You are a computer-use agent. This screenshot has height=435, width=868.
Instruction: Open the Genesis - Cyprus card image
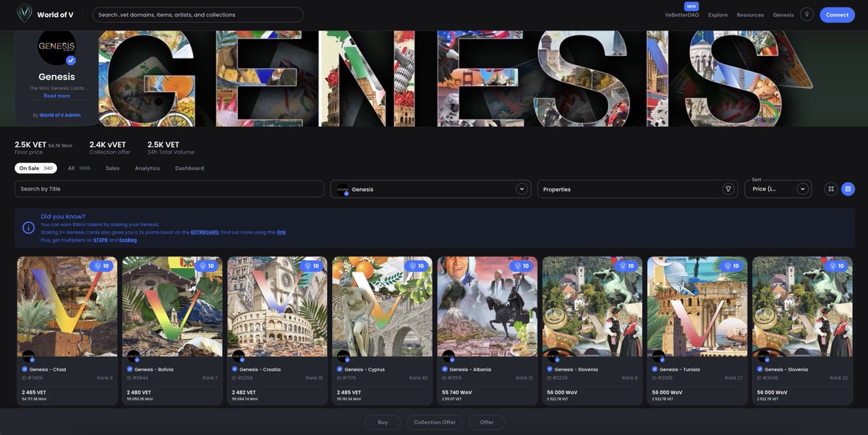pyautogui.click(x=383, y=306)
